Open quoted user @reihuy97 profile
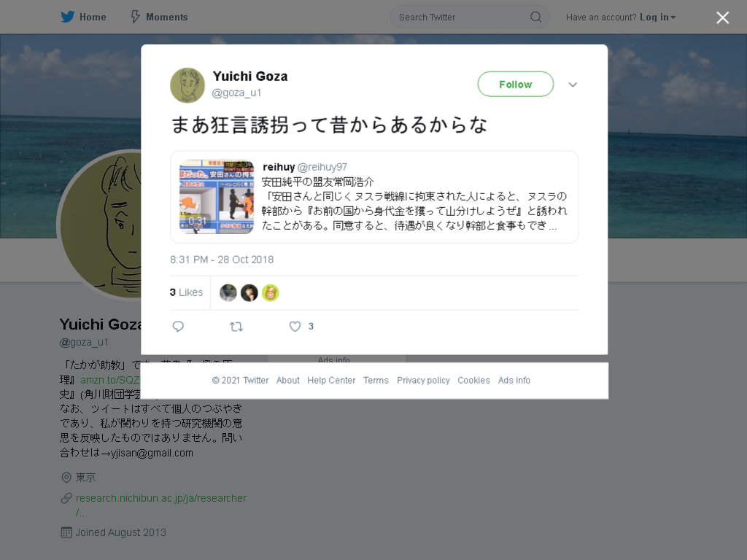747x560 pixels. [x=322, y=167]
